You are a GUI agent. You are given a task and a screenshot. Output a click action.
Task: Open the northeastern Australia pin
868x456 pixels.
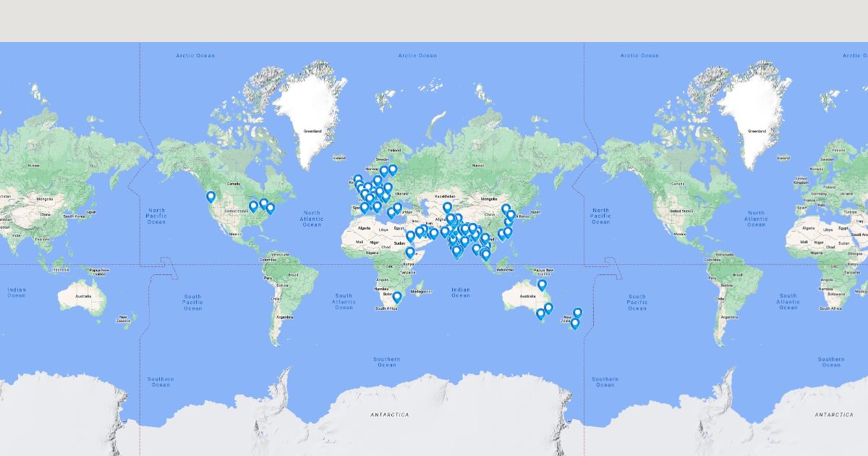click(x=542, y=285)
